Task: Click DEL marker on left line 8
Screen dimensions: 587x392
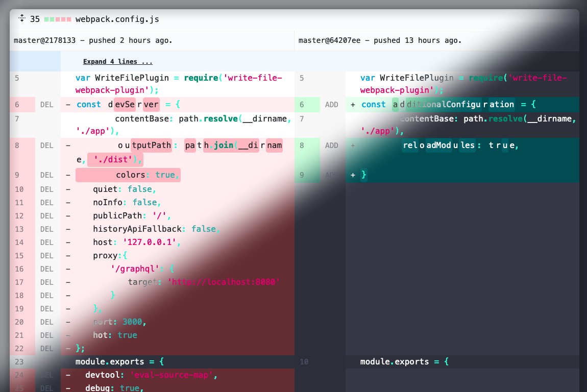Action: 46,145
